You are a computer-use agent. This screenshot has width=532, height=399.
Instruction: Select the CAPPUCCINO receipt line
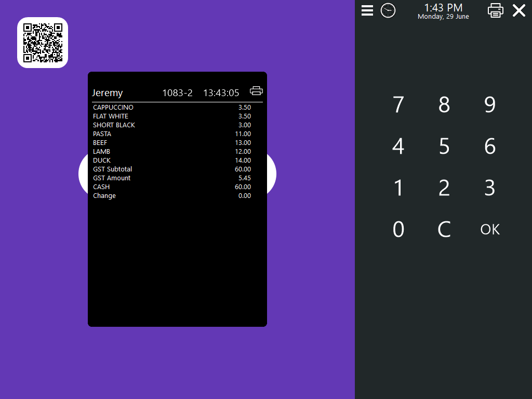(x=172, y=107)
